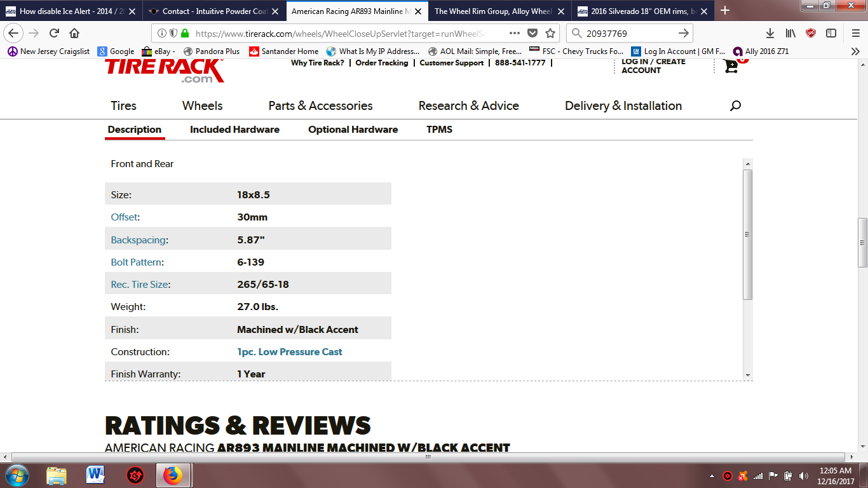Focus the search box containing 20937769

click(x=629, y=33)
